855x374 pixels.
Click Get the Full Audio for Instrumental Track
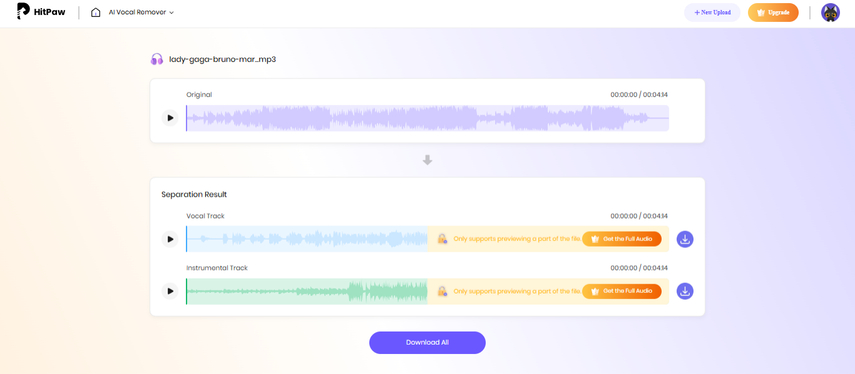click(622, 291)
